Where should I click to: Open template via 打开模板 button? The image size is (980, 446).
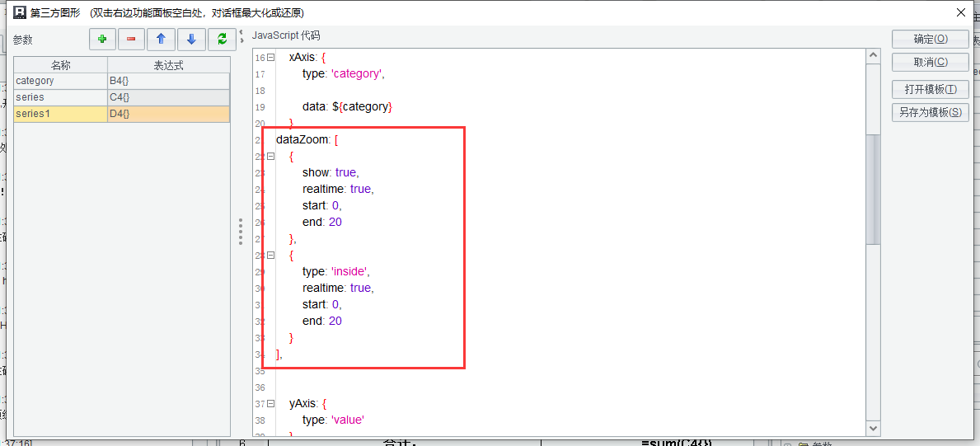(930, 89)
